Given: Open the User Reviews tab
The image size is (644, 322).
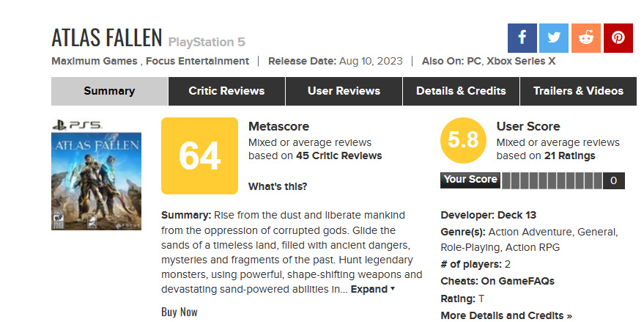Looking at the screenshot, I should (344, 91).
